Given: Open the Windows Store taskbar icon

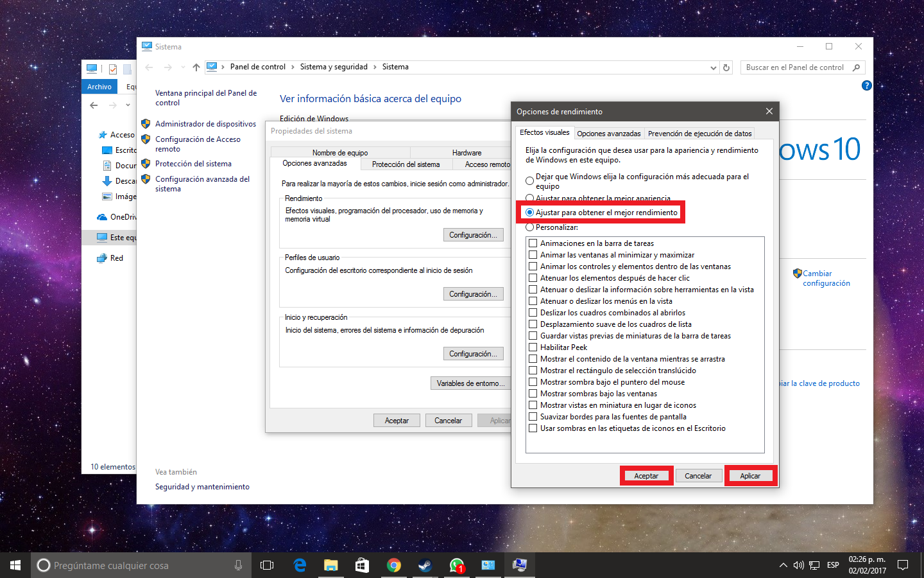Looking at the screenshot, I should (362, 565).
